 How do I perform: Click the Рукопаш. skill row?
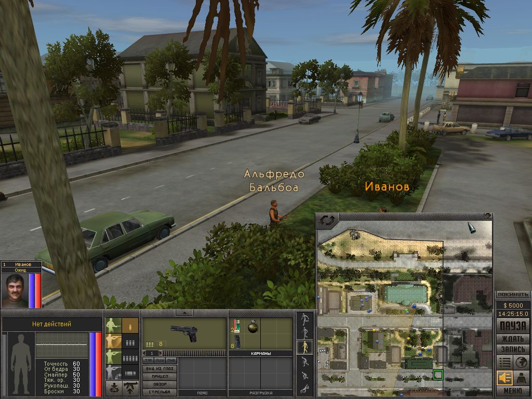[x=62, y=385]
